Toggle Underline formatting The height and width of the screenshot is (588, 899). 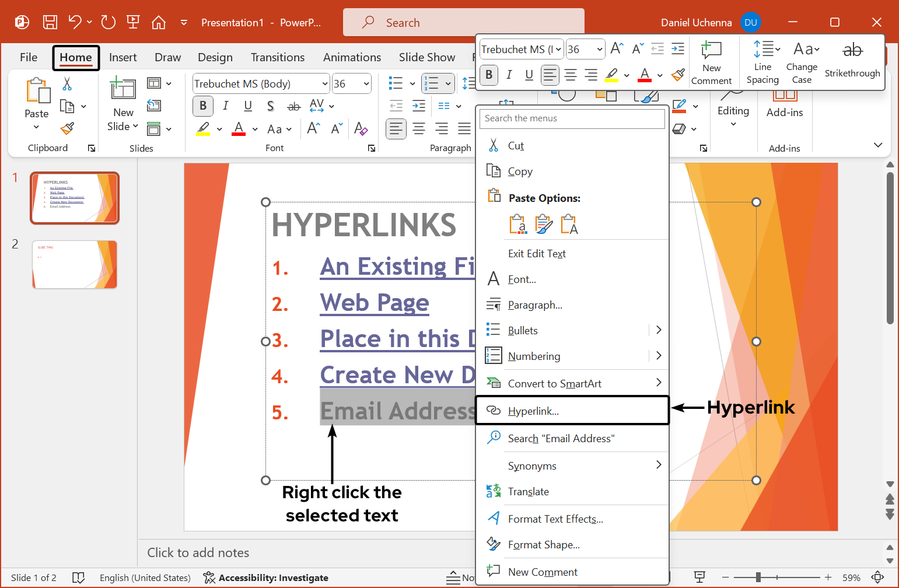248,106
